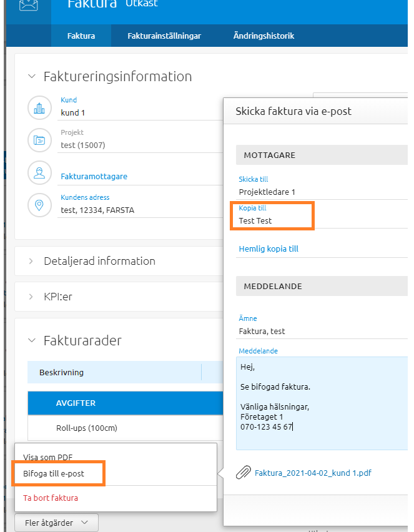
Task: Expand the Detaljerad information section
Action: point(32,261)
